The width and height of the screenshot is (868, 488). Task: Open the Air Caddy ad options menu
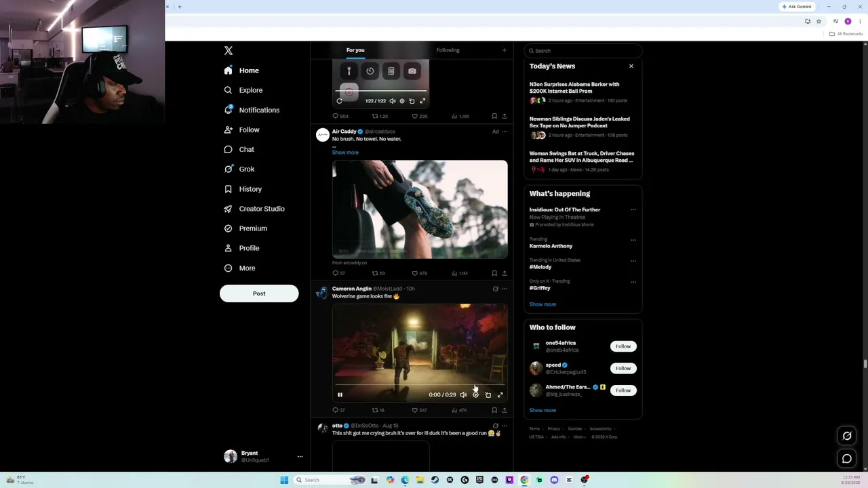504,131
